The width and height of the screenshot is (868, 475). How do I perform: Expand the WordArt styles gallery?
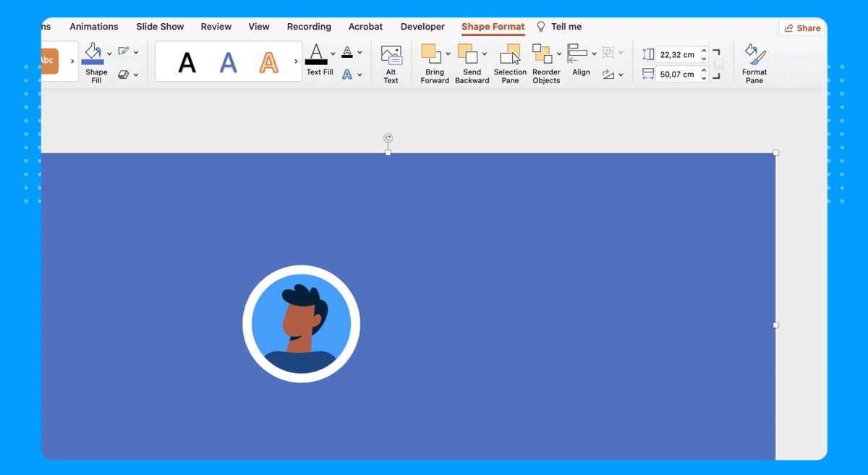pos(296,61)
